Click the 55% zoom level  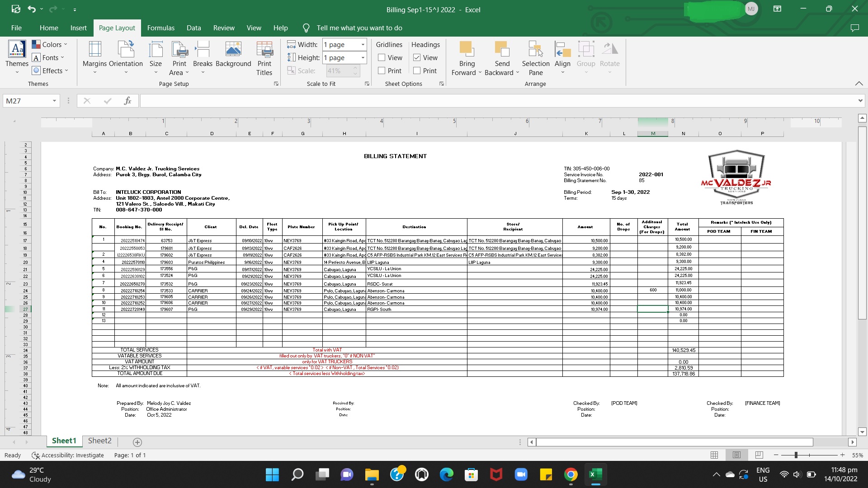857,455
